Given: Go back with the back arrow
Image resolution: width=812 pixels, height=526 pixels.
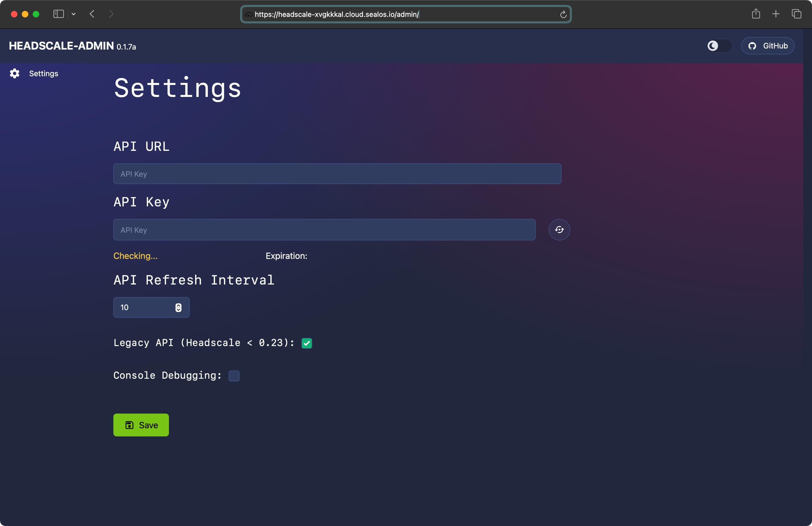Looking at the screenshot, I should coord(92,14).
